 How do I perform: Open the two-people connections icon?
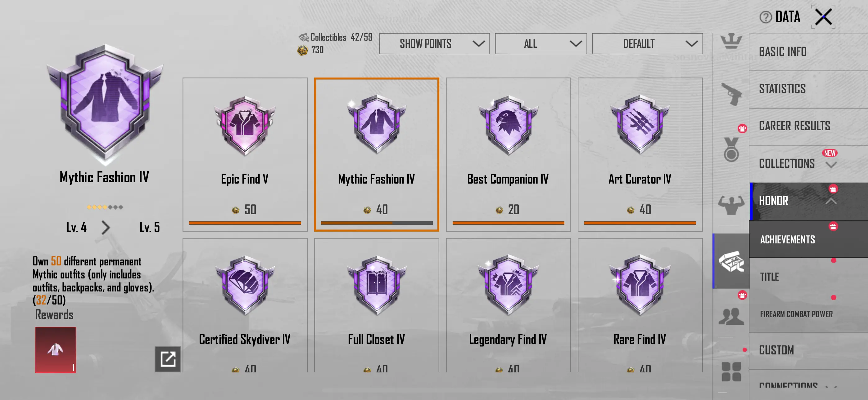[731, 317]
